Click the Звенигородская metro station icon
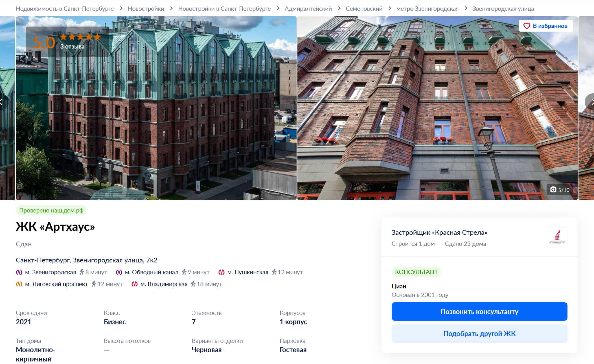 19,272
